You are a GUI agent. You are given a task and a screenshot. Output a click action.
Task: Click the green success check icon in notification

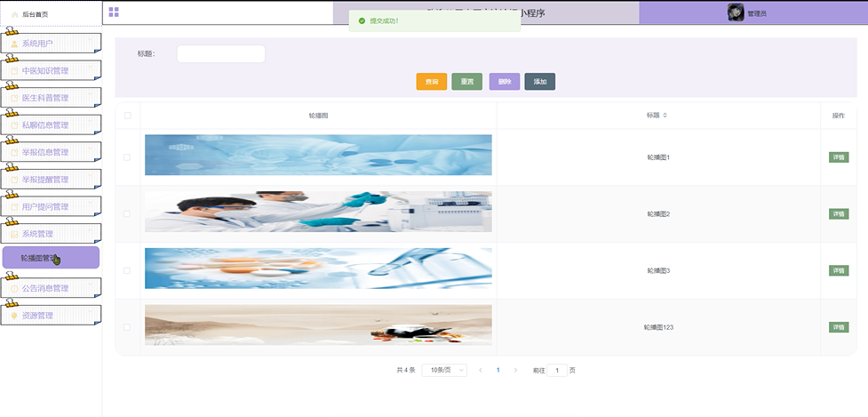click(x=362, y=21)
